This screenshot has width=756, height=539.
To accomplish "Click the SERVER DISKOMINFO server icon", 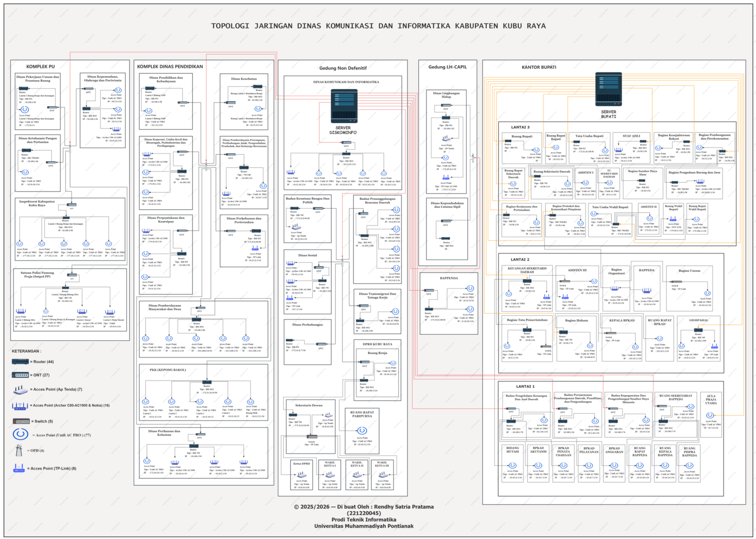I will [x=344, y=106].
